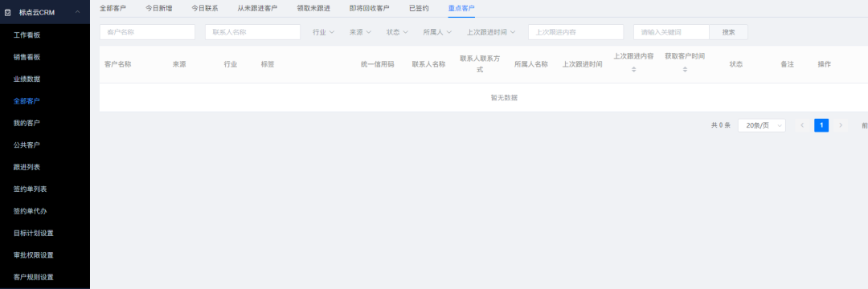Click the 操作 column header
Image resolution: width=868 pixels, height=289 pixels.
pos(825,64)
